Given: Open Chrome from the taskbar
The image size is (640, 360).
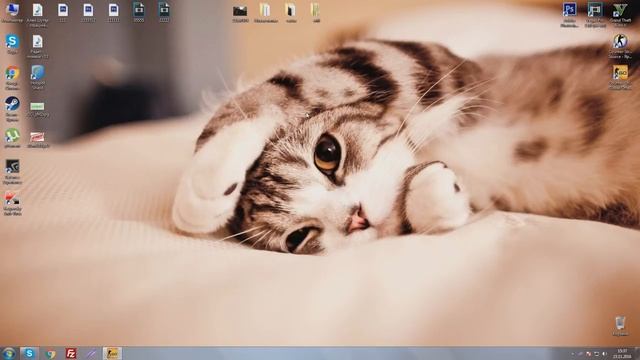Looking at the screenshot, I should (50, 354).
